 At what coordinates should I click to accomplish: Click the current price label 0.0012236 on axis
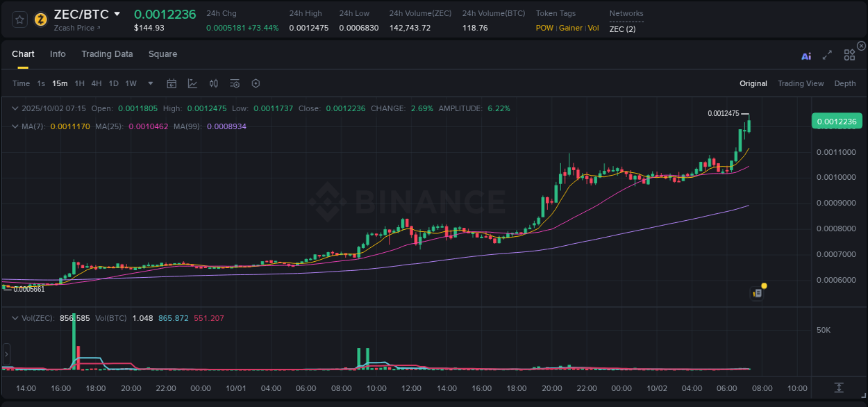tap(837, 122)
